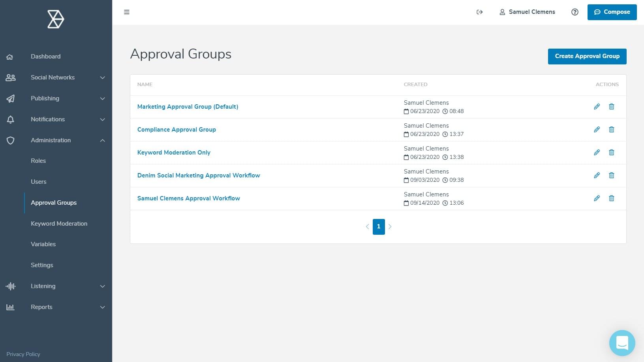Click previous page arrow in pagination
The image size is (644, 362).
(367, 227)
